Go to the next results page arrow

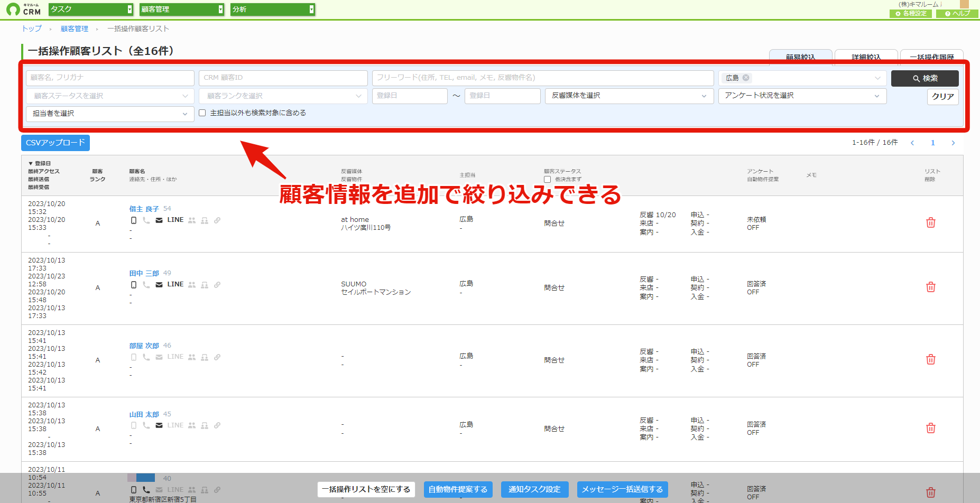click(953, 143)
